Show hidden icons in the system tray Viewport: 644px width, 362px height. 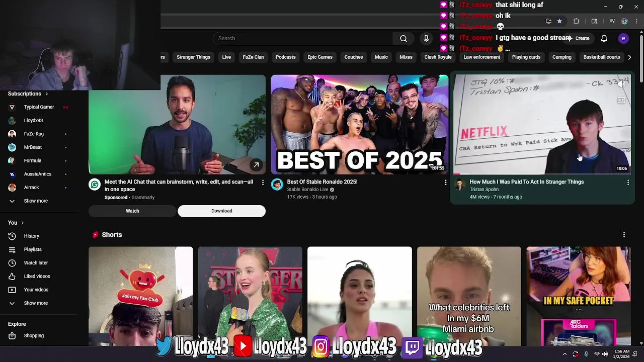(x=565, y=354)
